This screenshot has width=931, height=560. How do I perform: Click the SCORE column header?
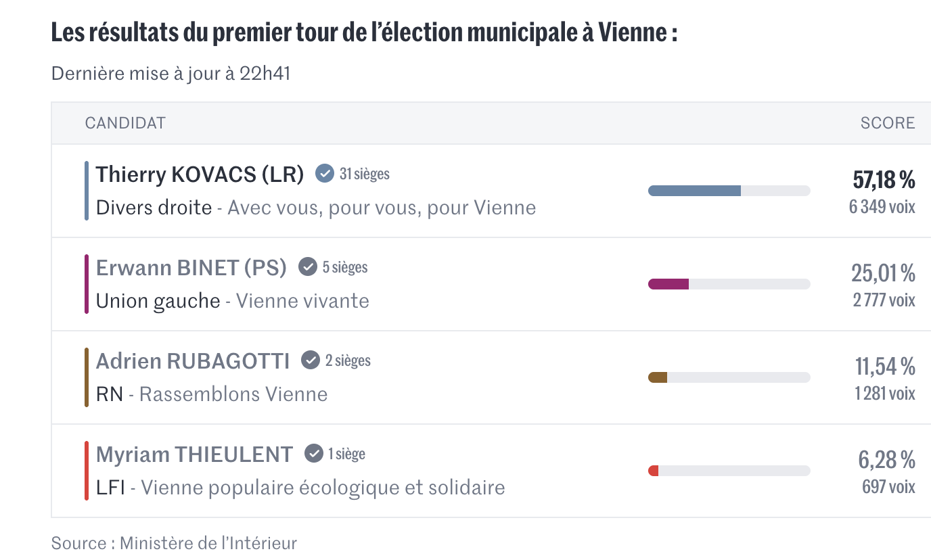click(887, 123)
